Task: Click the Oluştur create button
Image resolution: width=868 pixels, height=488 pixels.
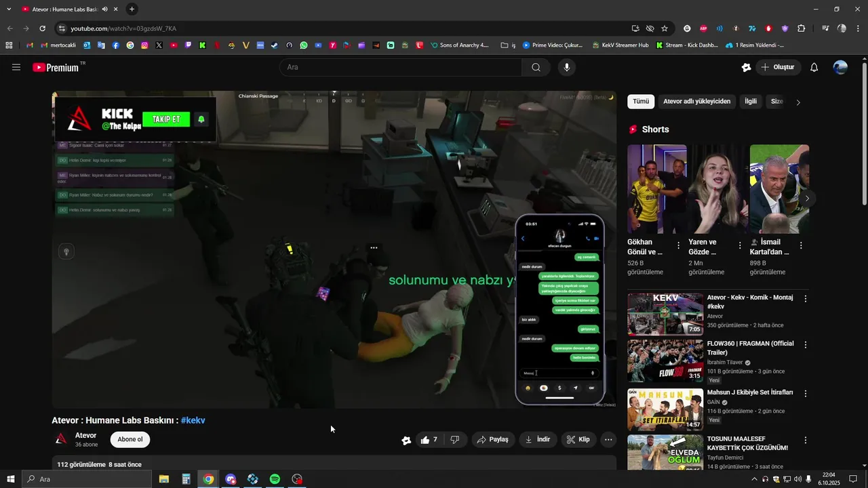Action: click(x=778, y=67)
